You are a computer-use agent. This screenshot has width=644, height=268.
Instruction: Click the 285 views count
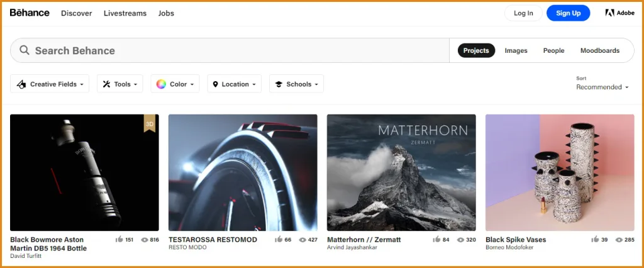tap(630, 240)
